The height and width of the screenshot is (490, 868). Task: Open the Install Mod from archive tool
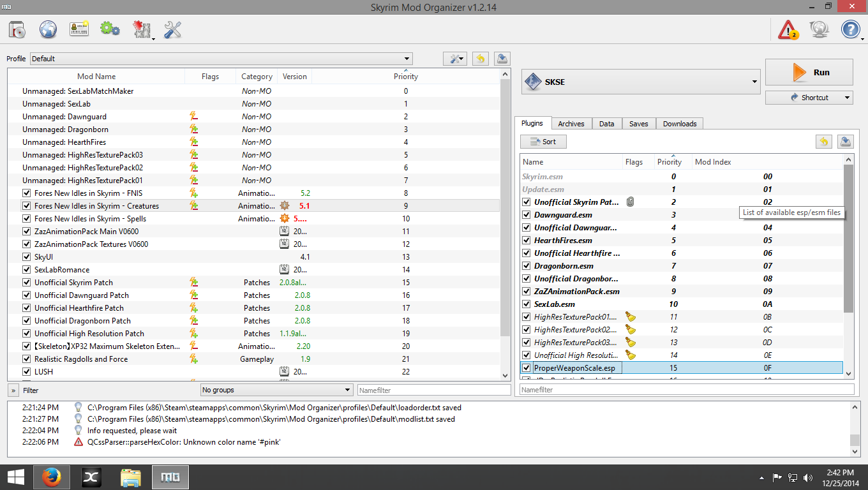(17, 29)
